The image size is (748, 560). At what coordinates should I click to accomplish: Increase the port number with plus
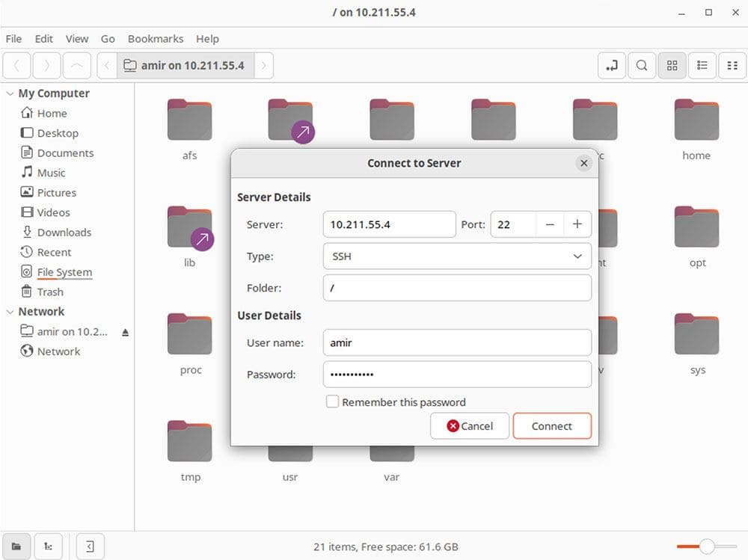pyautogui.click(x=577, y=224)
